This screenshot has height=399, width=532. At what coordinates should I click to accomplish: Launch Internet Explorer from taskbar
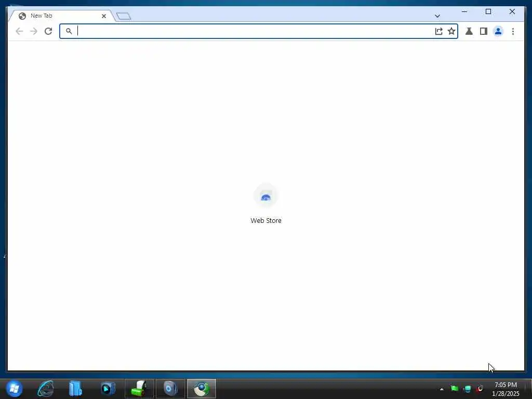coord(46,389)
